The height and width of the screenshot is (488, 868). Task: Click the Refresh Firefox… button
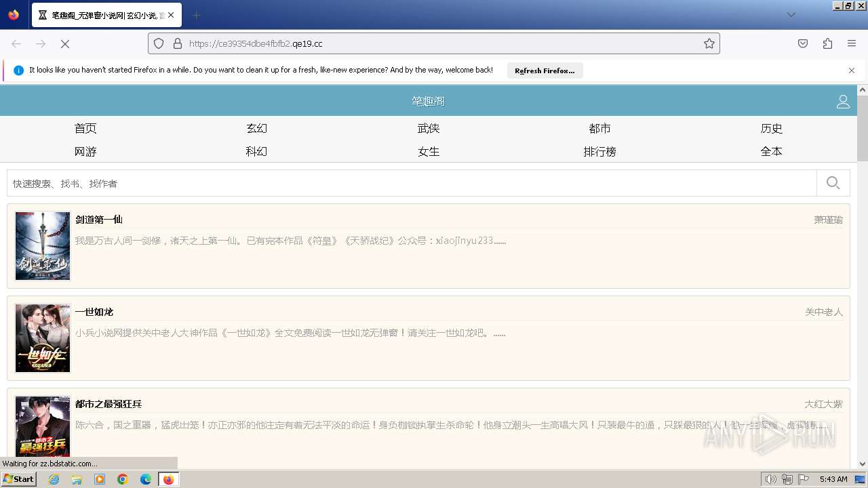pyautogui.click(x=545, y=70)
